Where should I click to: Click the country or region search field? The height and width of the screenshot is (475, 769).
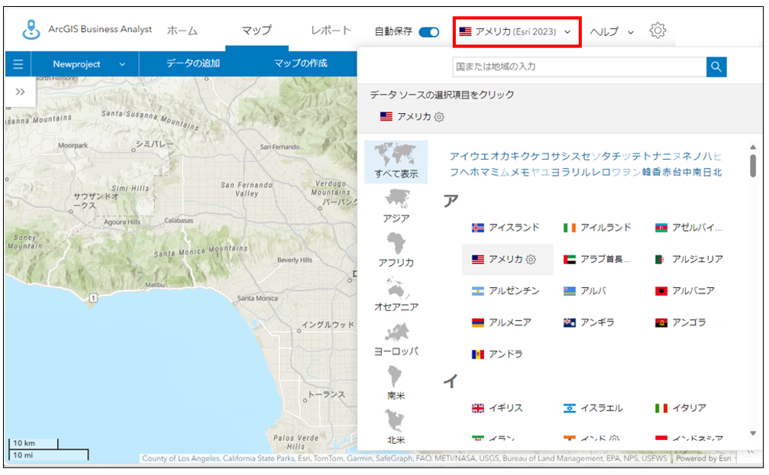[x=579, y=67]
